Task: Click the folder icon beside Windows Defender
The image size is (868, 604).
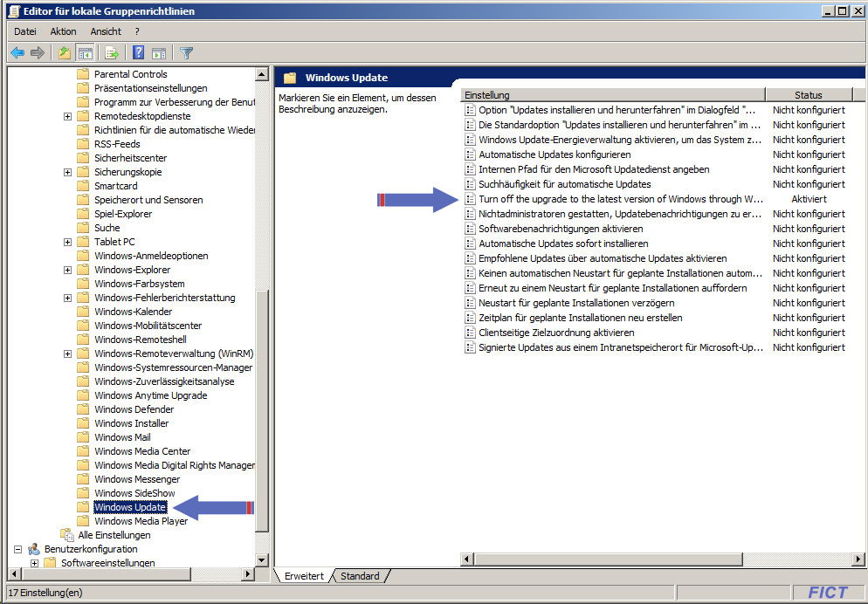Action: pyautogui.click(x=83, y=409)
